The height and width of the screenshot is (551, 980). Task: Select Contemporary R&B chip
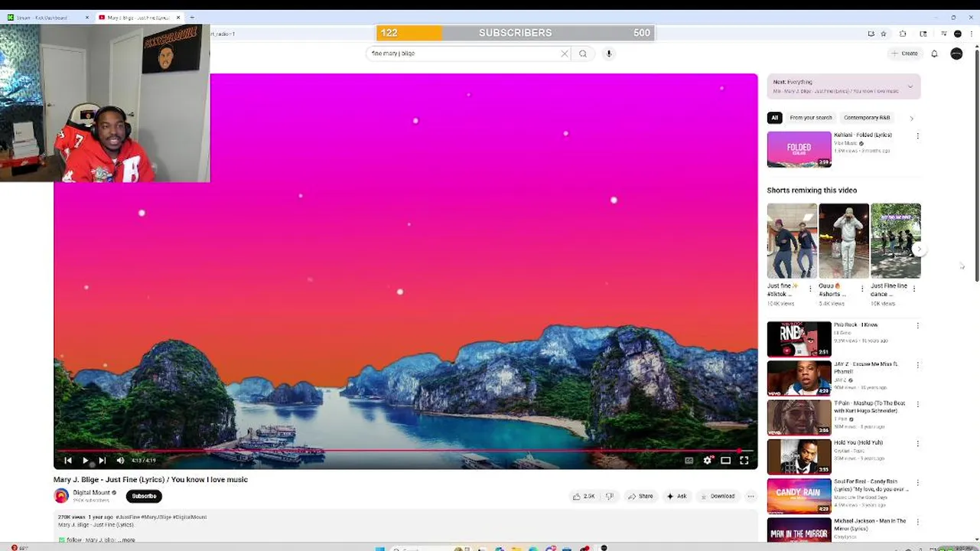(x=867, y=118)
